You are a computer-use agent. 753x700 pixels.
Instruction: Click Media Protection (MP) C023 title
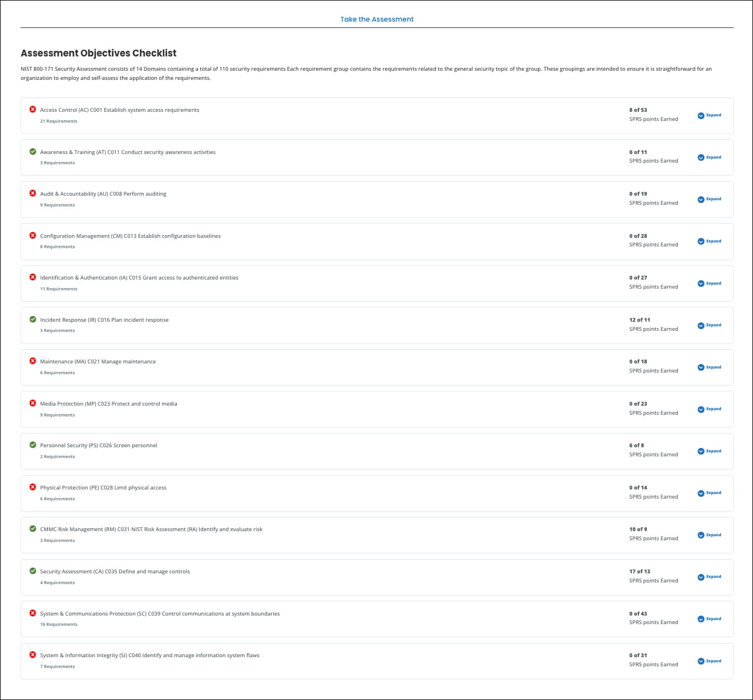108,404
